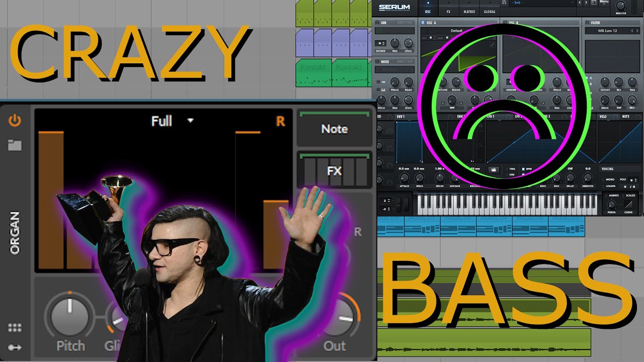Select the next filter type arrow
Screen dimensions: 644x362
[637, 31]
